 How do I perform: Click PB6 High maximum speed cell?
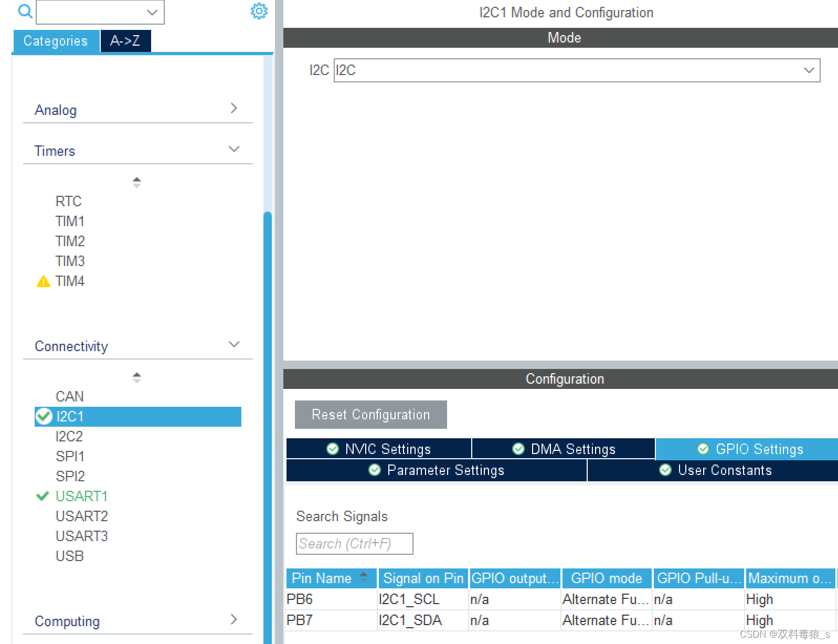coord(790,599)
